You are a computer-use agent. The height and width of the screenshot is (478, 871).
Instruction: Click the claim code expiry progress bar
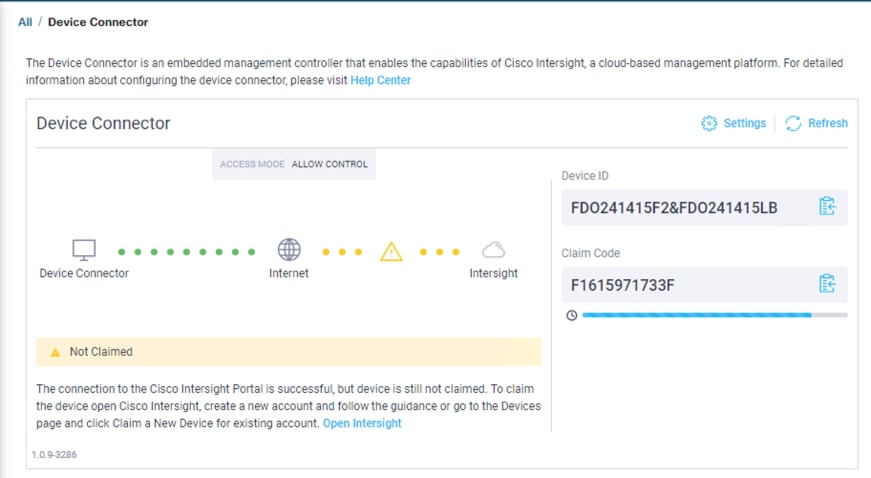tap(715, 315)
